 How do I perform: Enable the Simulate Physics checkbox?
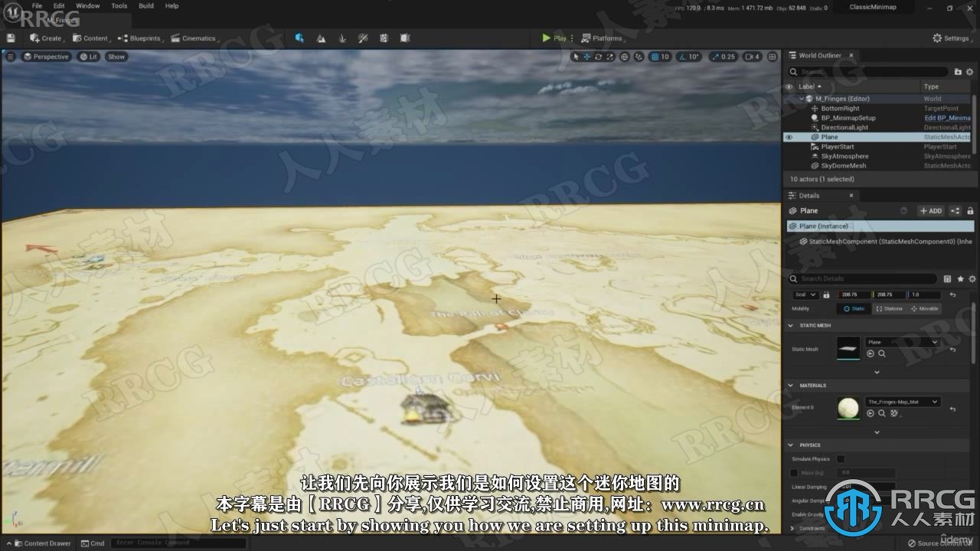point(841,458)
